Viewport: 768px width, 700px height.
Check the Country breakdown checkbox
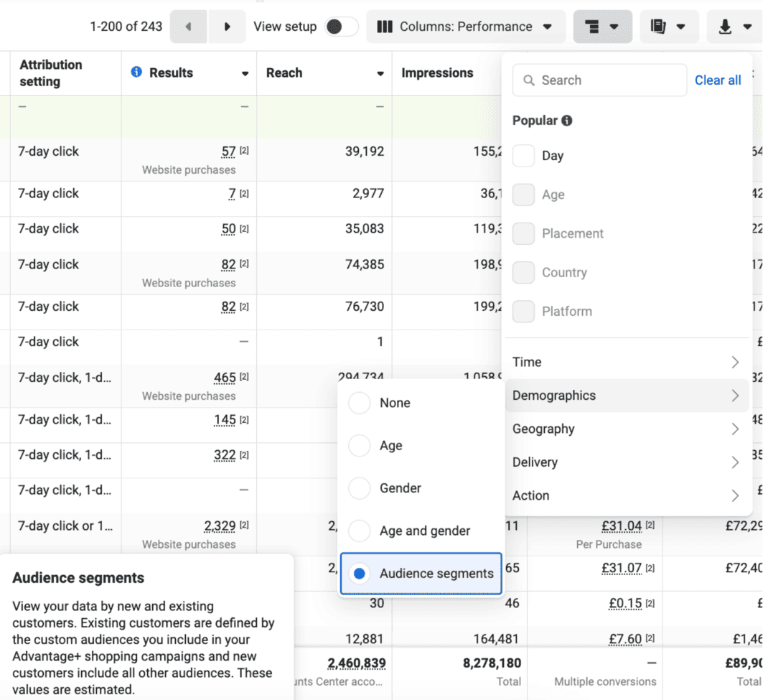tap(523, 272)
